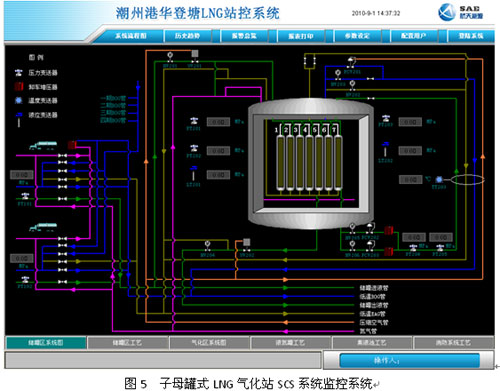Screen dimensions: 500x391
Task: Click the 操作人 operator bar
Action: click(409, 360)
